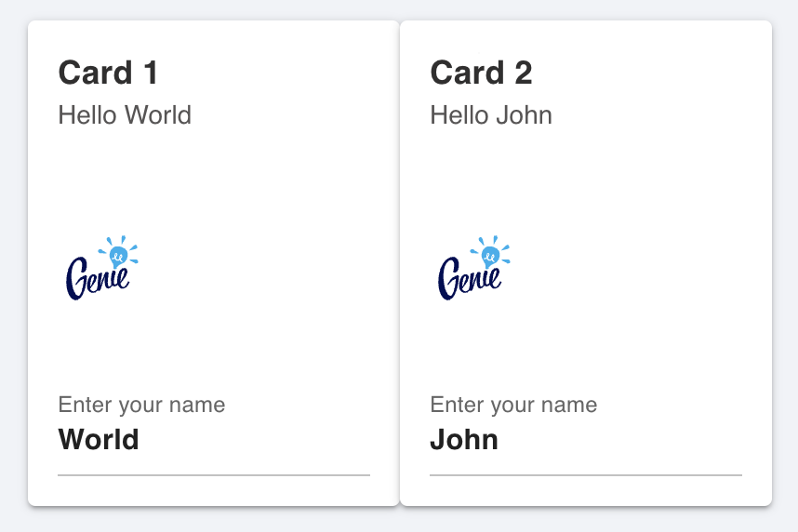Click empty space right of Card 1 logo
Viewport: 798px width, 532px height.
point(255,268)
